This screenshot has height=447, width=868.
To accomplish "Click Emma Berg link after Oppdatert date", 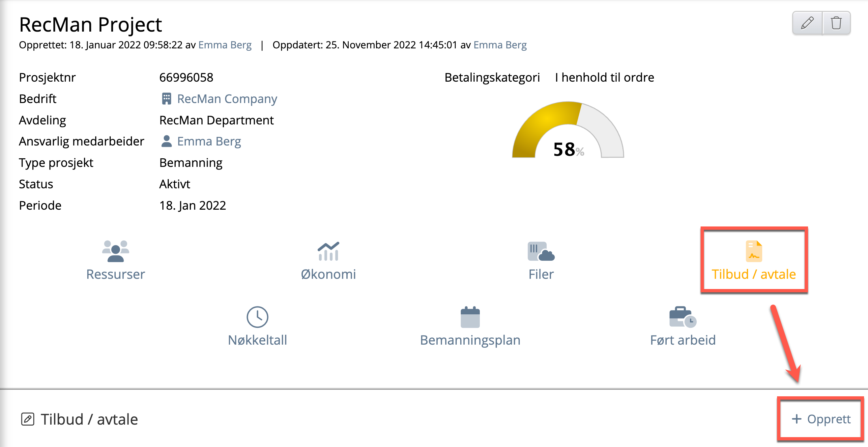I will [500, 45].
